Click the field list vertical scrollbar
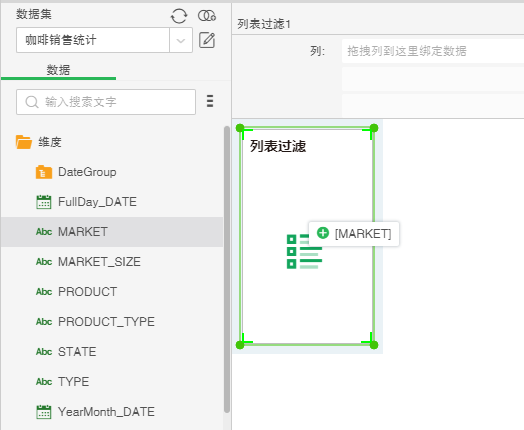This screenshot has width=524, height=430. pos(227,270)
